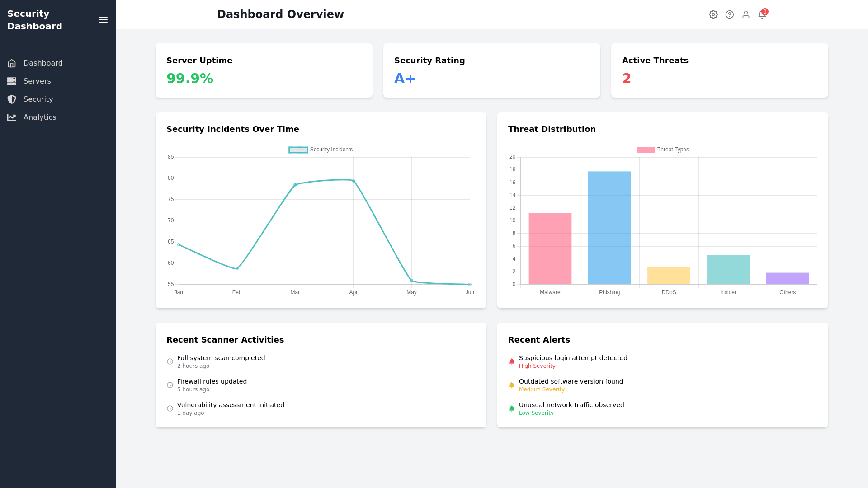Click the settings gear icon in the header
This screenshot has height=488, width=868.
[713, 14]
